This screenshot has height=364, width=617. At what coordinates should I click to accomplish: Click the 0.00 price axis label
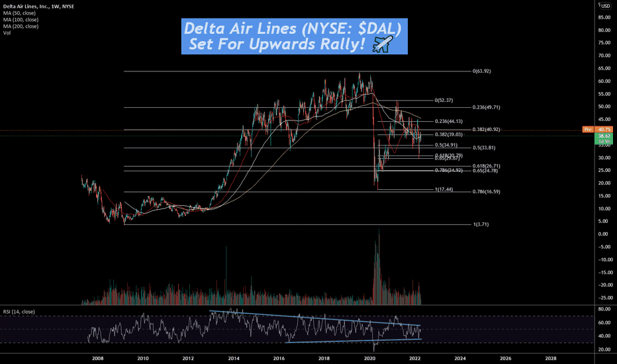coord(603,234)
